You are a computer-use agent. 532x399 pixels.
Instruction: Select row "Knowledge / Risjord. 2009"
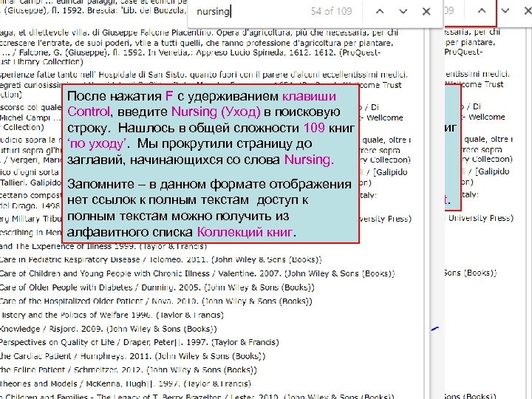pos(109,329)
